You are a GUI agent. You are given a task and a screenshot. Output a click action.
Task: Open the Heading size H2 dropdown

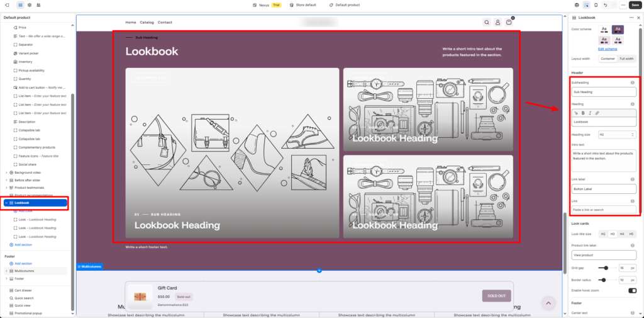pyautogui.click(x=617, y=135)
